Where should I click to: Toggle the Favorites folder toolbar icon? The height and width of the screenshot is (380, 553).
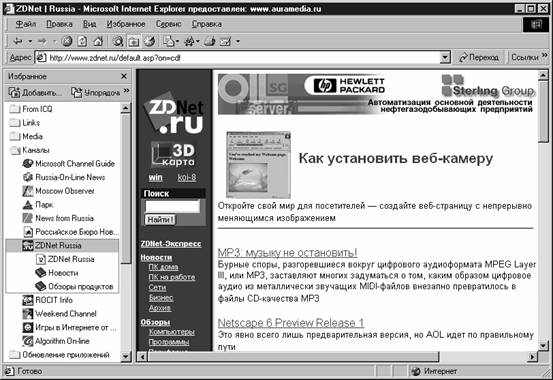[x=133, y=41]
